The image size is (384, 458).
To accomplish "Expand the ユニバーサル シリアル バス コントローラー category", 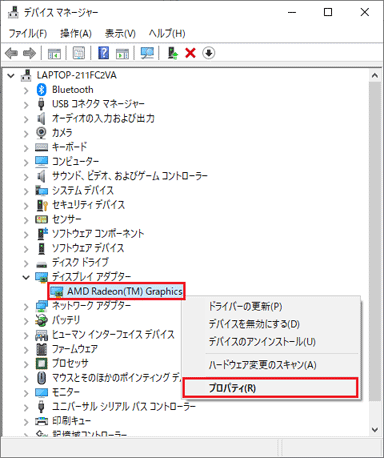I will click(26, 407).
